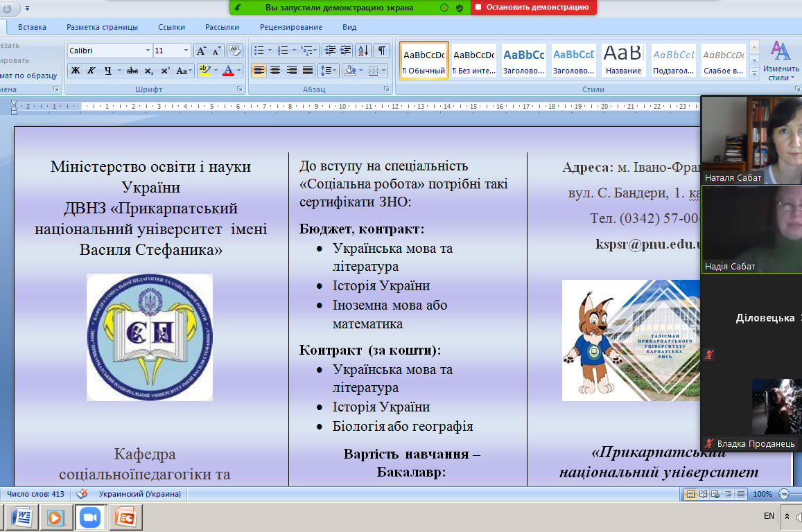This screenshot has height=532, width=802.
Task: Center-align text using the alignment icon
Action: pos(275,71)
